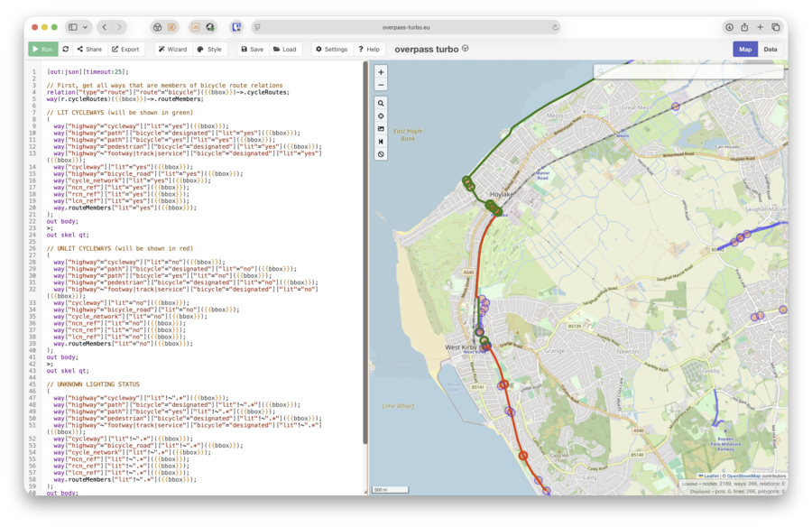812x527 pixels.
Task: Select the Map tab
Action: tap(745, 50)
